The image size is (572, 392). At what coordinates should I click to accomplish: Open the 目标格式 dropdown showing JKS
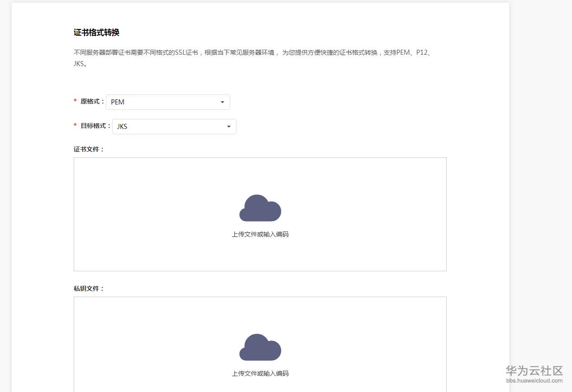[174, 127]
